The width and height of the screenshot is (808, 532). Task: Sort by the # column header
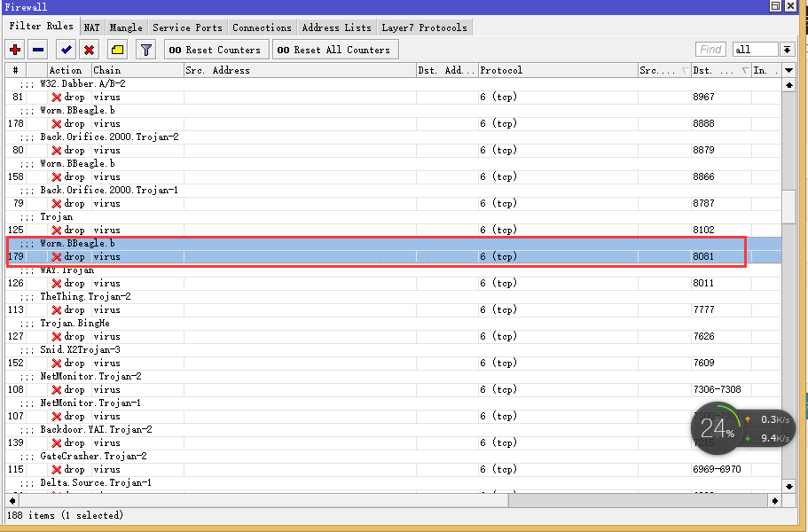click(x=15, y=71)
